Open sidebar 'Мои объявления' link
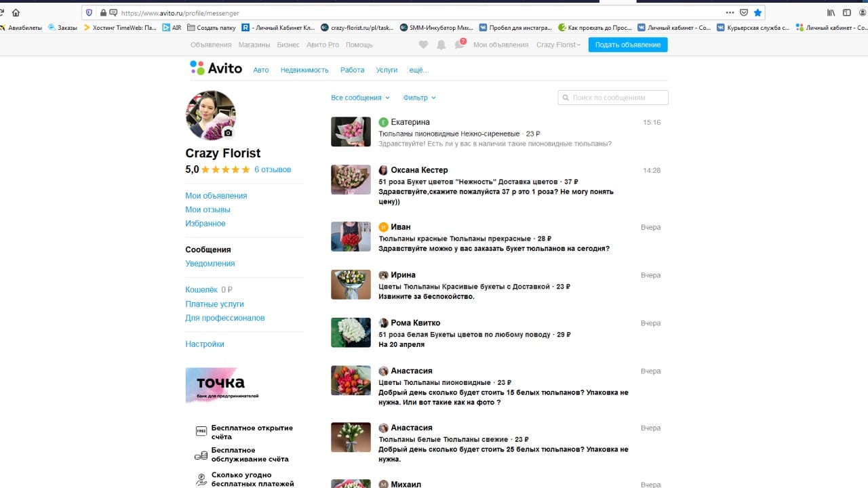Screen dimensions: 868x488 [216, 196]
